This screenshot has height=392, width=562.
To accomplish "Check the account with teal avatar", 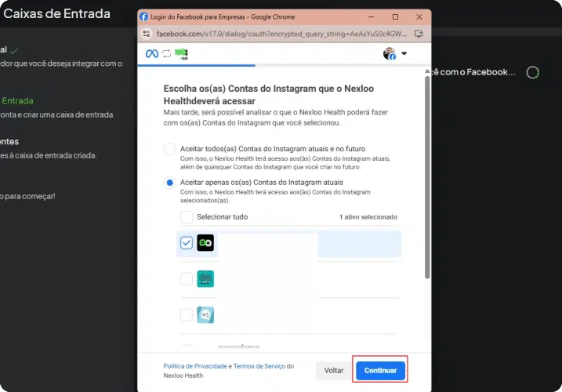I will point(187,278).
